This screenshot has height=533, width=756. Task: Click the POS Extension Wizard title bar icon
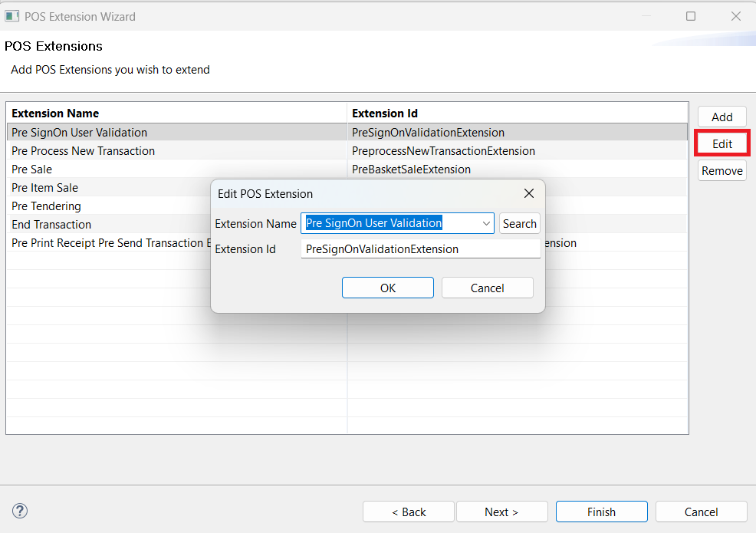12,15
